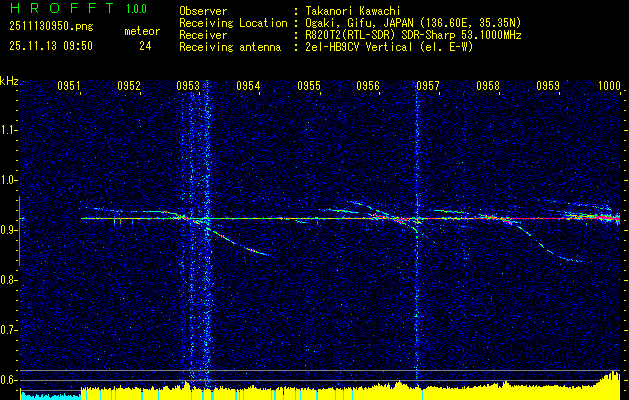Click the signal level peak near 1000
Viewport: 629px width, 400px height.
[612, 385]
